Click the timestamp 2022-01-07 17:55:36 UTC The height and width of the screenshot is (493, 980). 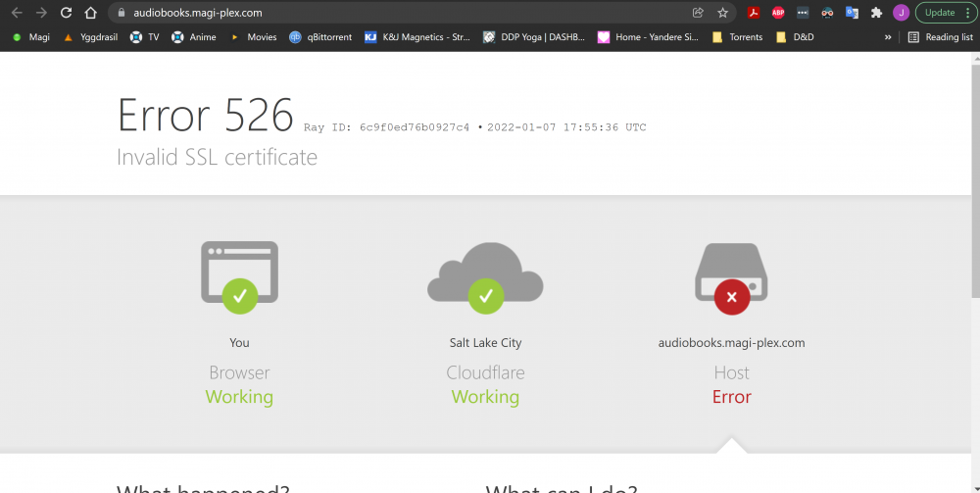click(x=566, y=127)
